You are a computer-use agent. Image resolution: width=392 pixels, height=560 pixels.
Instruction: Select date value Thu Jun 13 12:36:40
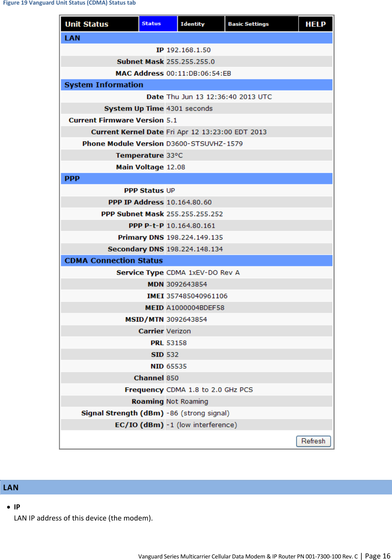click(x=219, y=97)
